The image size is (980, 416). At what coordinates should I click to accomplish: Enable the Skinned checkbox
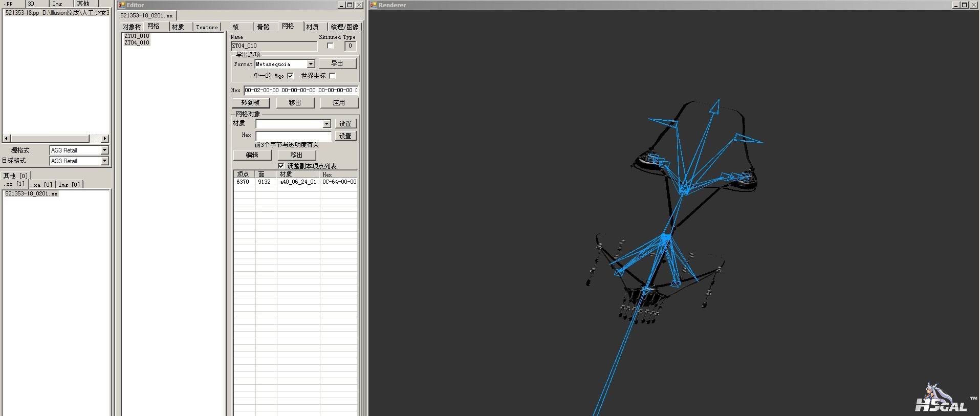(330, 46)
